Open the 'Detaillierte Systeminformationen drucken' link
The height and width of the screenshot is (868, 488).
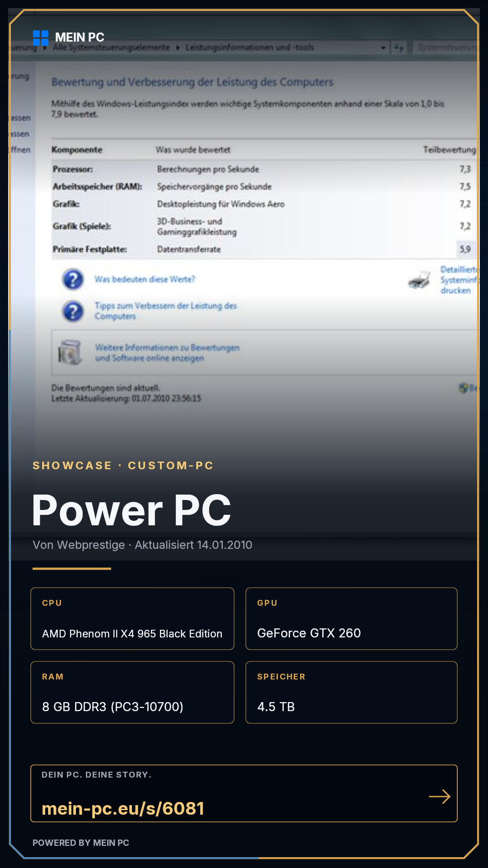[459, 280]
